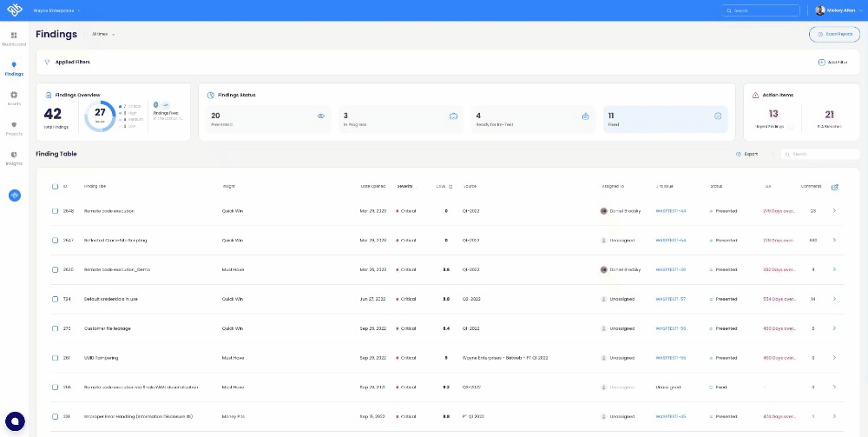Expand Default credentials in use row chevron
This screenshot has width=868, height=437.
pos(835,299)
